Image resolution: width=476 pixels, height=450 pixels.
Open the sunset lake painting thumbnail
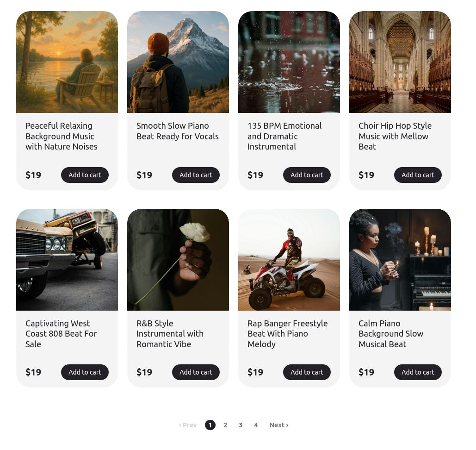point(67,62)
